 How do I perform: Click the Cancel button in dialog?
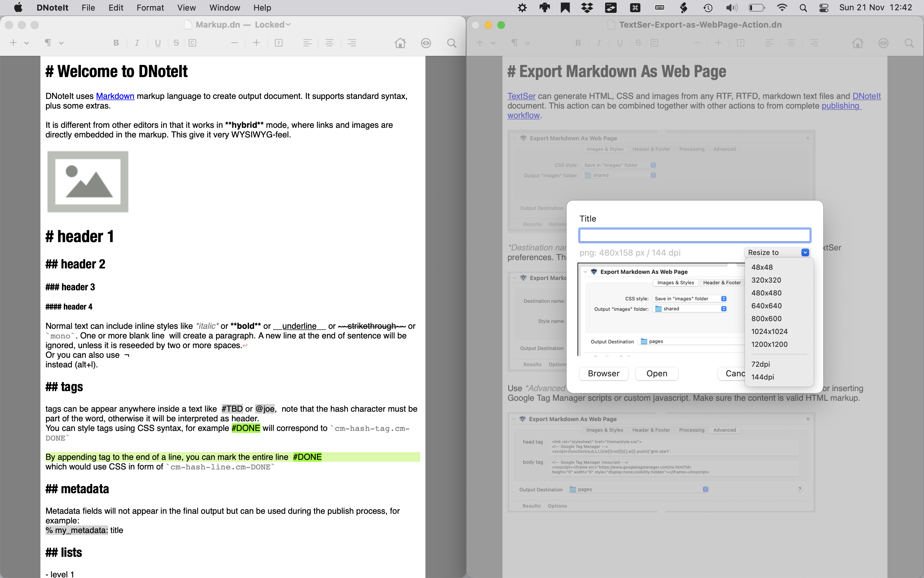click(731, 373)
